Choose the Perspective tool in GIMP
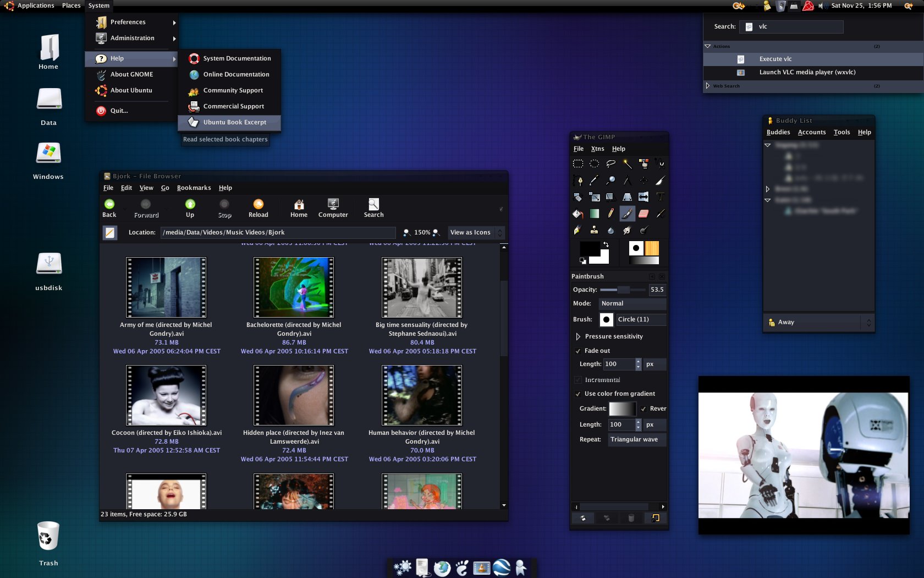Viewport: 924px width, 578px height. (x=627, y=197)
